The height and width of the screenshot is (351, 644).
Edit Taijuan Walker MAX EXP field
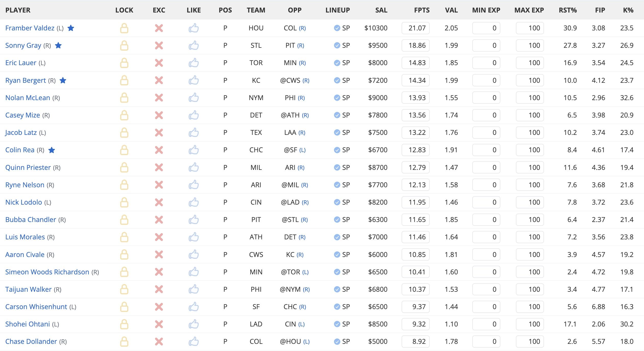coord(530,289)
